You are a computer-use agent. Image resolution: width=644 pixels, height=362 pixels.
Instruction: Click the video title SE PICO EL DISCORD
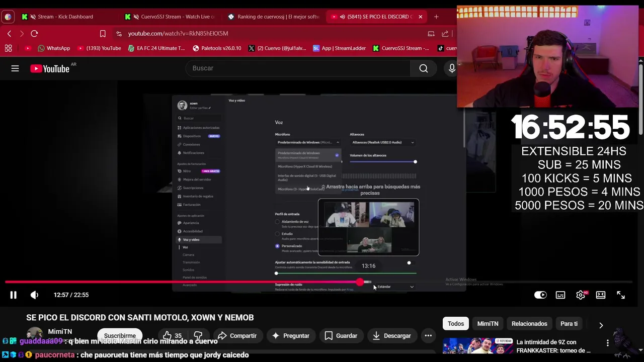click(x=140, y=318)
